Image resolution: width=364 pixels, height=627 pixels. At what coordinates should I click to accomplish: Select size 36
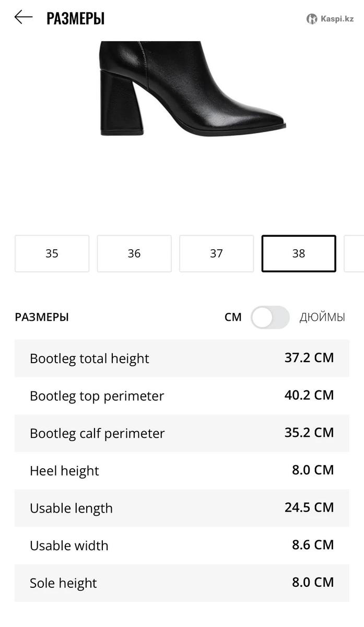(134, 253)
